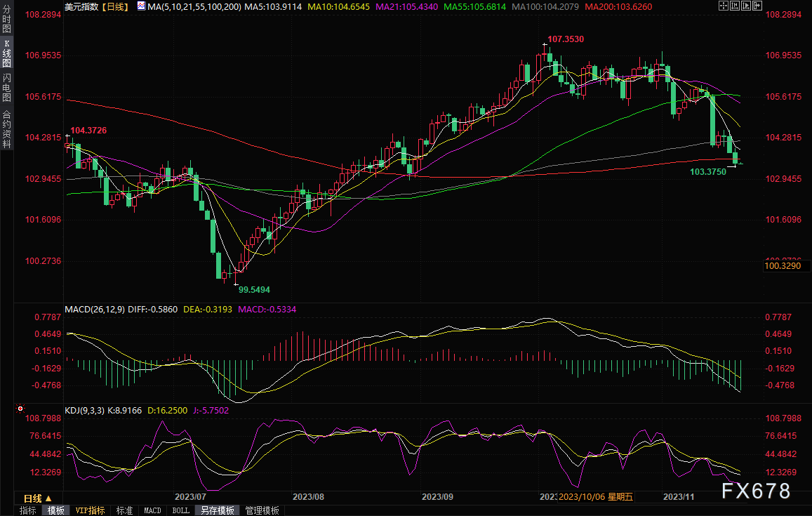
Task: Click the export panel arrow icon
Action: (x=757, y=6)
